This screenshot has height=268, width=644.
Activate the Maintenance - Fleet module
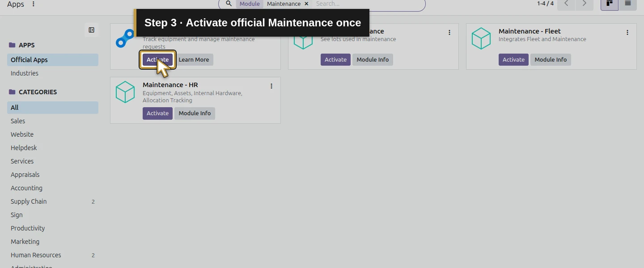click(x=513, y=60)
